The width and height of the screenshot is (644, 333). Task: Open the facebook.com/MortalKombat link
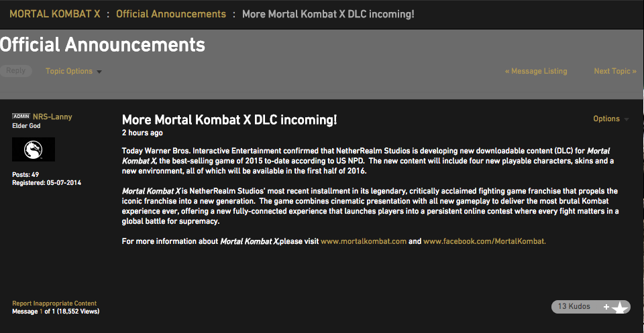click(484, 241)
